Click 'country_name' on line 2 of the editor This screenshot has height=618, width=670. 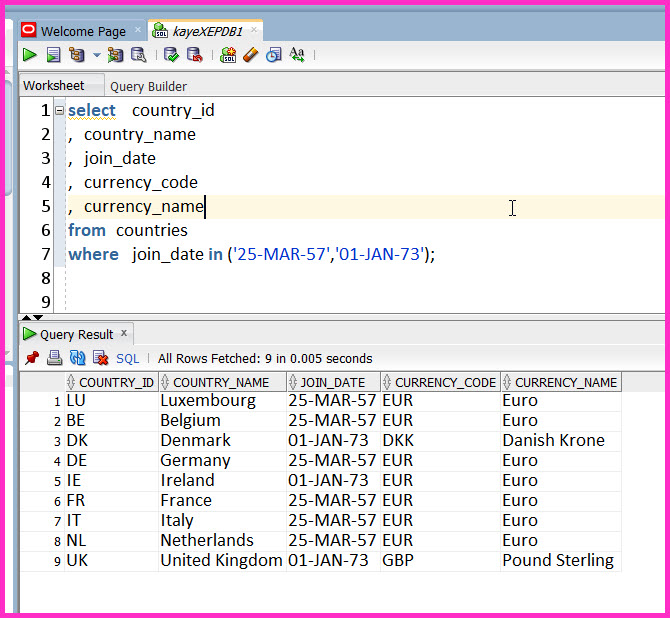pos(140,135)
